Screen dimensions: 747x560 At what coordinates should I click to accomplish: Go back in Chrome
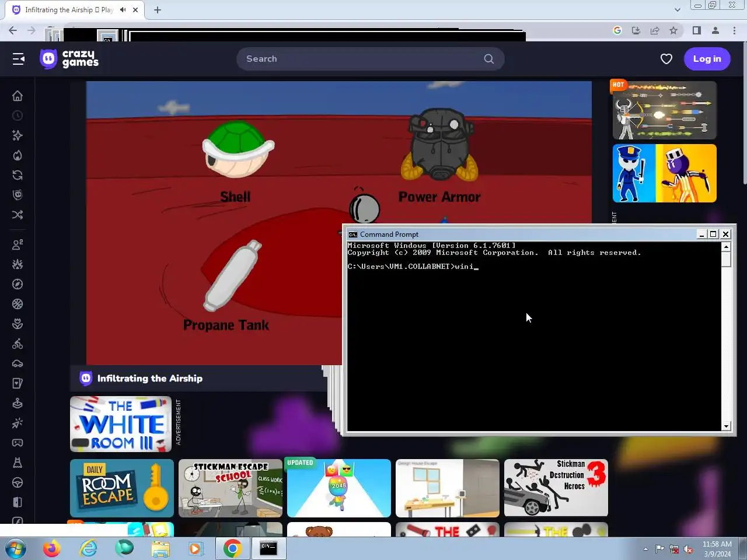(13, 30)
